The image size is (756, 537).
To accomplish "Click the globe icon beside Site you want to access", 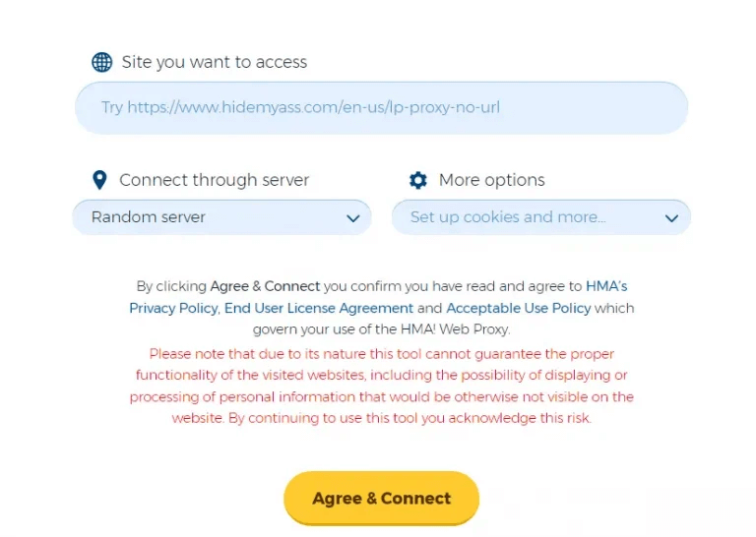I will 101,62.
